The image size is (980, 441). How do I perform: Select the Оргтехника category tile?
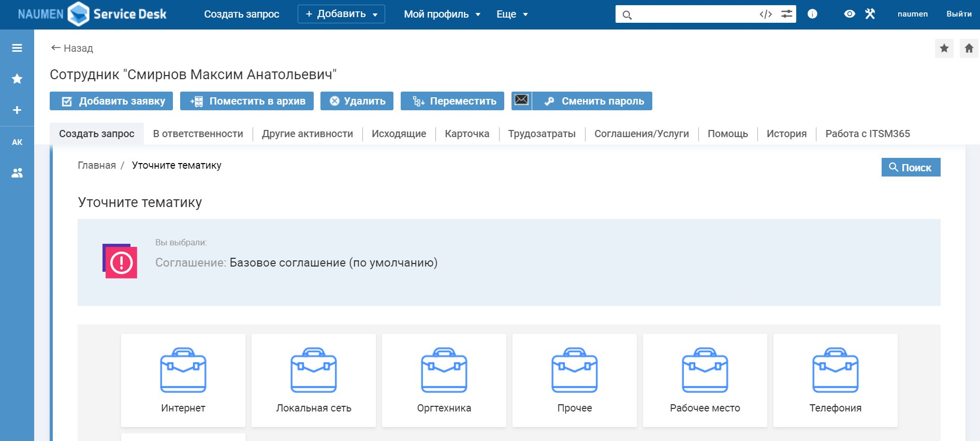tap(444, 380)
